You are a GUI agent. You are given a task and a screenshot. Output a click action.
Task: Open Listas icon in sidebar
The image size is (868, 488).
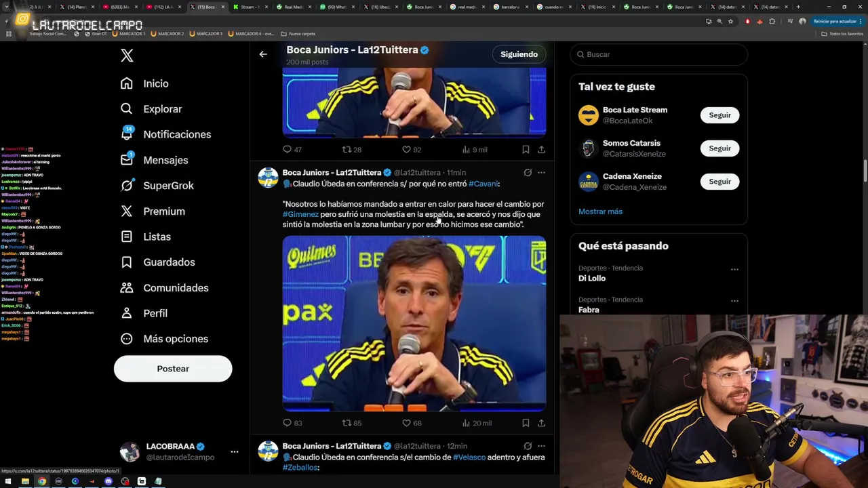coord(127,237)
